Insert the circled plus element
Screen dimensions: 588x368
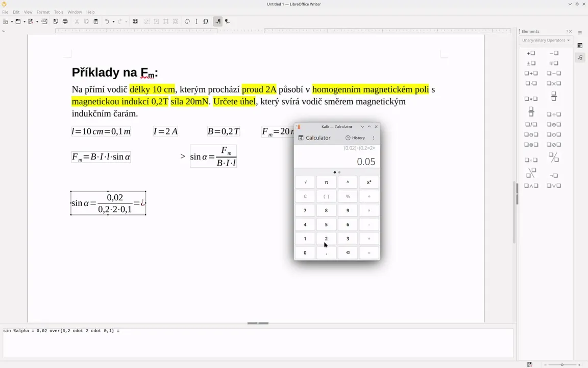(554, 124)
